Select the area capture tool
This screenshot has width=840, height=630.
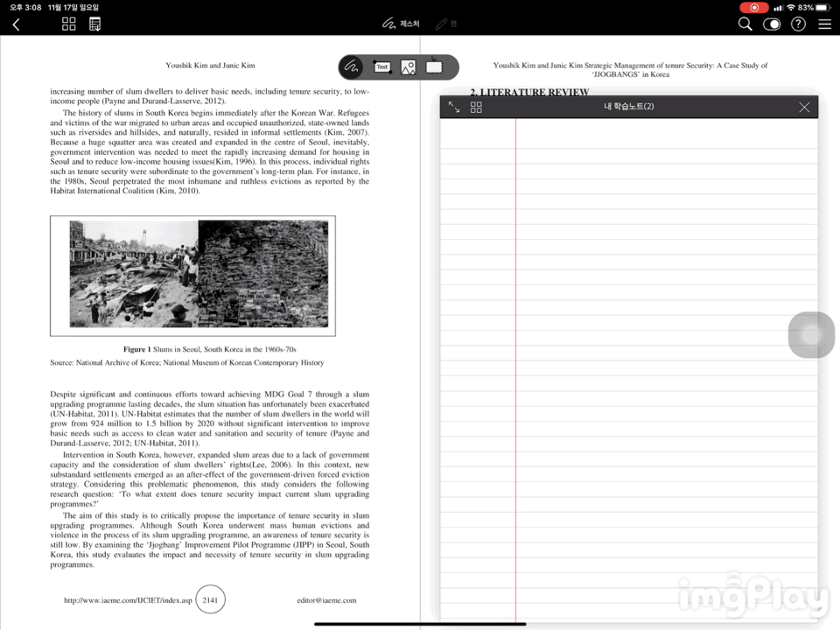tap(434, 67)
